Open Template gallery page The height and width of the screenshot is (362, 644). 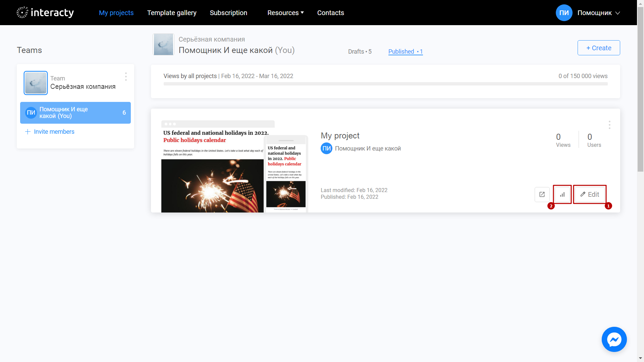tap(172, 12)
